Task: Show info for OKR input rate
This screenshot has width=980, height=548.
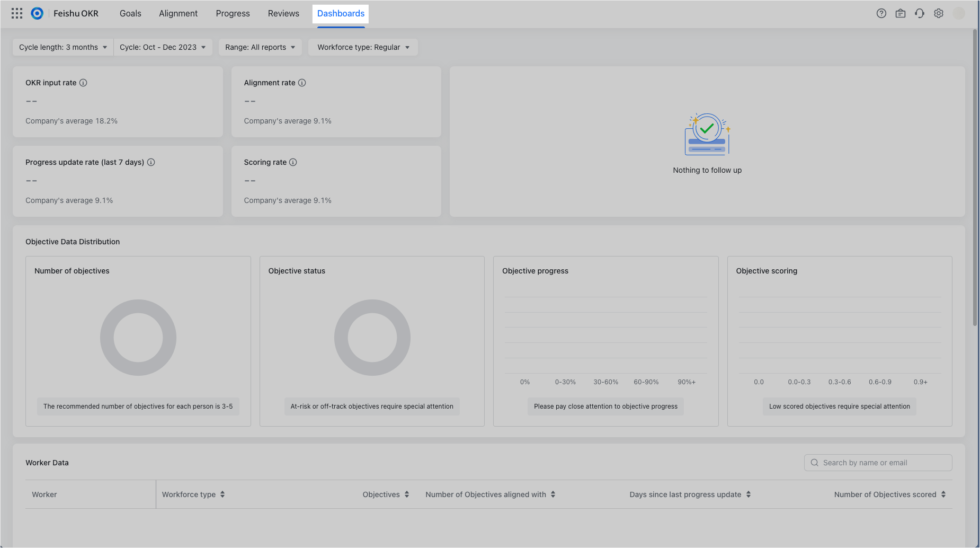Action: pos(83,83)
